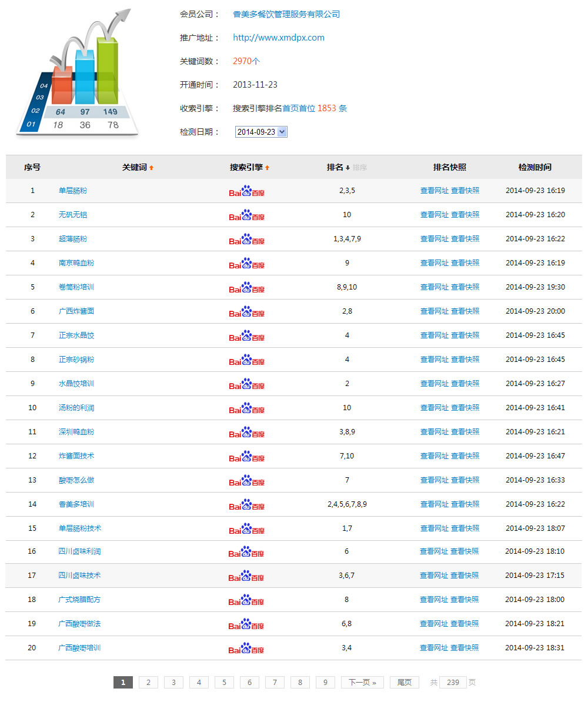Screen dimensions: 588x715
Task: Jump to page 9 in pagination
Action: 325,683
